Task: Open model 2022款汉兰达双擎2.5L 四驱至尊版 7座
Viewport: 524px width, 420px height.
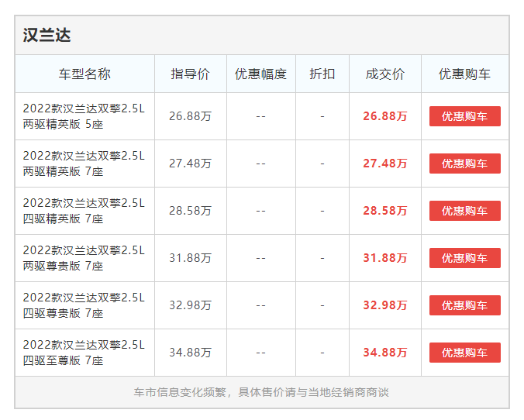Action: (x=84, y=353)
